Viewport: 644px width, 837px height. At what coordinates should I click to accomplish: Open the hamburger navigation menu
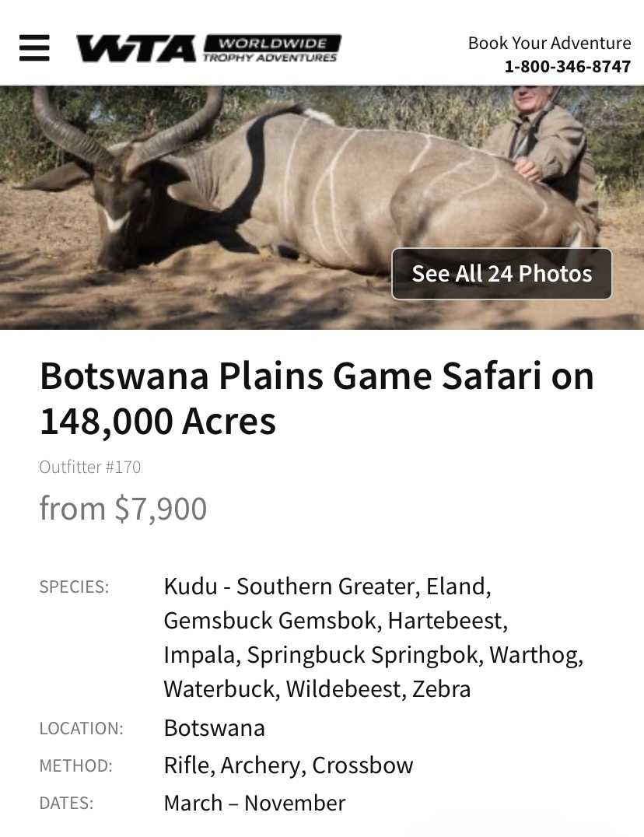(x=34, y=48)
